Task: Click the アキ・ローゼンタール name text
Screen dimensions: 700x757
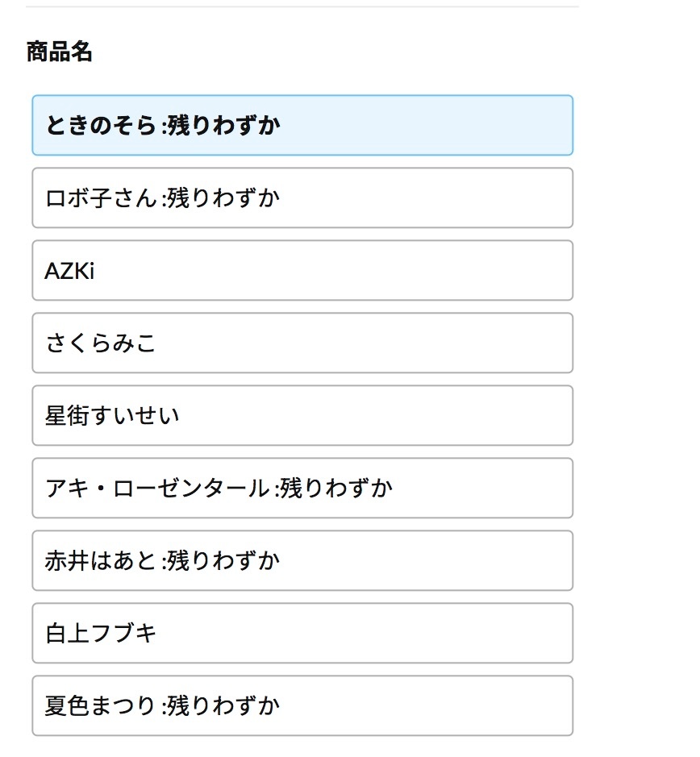Action: pyautogui.click(x=156, y=488)
